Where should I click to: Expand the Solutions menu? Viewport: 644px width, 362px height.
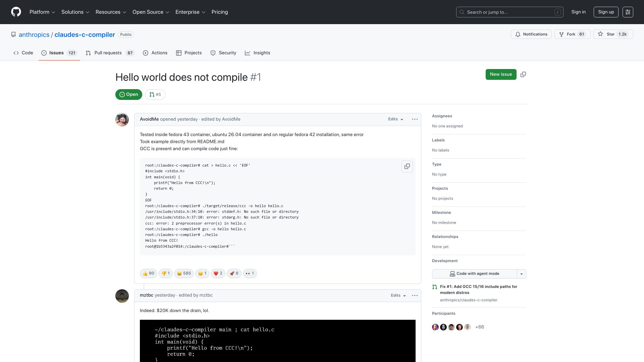click(75, 12)
